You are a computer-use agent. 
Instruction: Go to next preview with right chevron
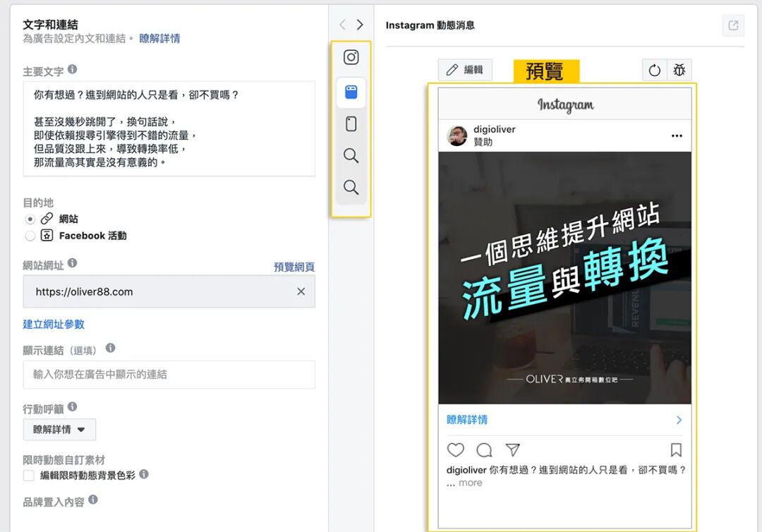[x=360, y=24]
